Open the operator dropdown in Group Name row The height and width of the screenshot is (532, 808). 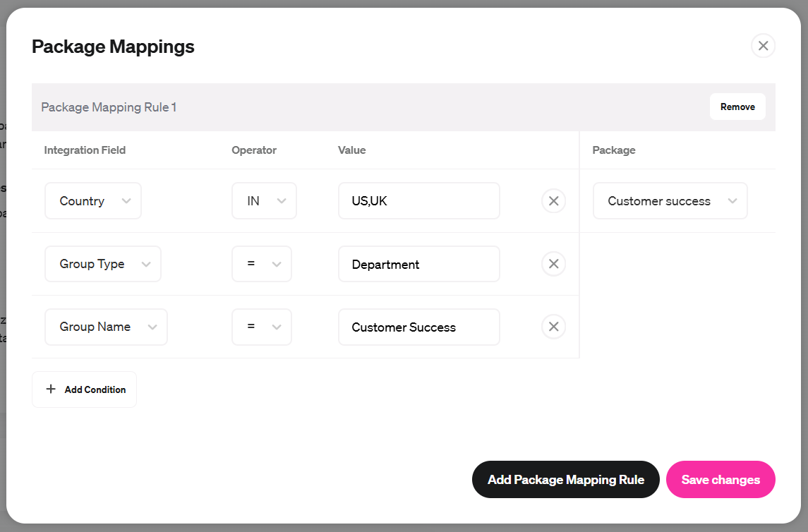[261, 327]
